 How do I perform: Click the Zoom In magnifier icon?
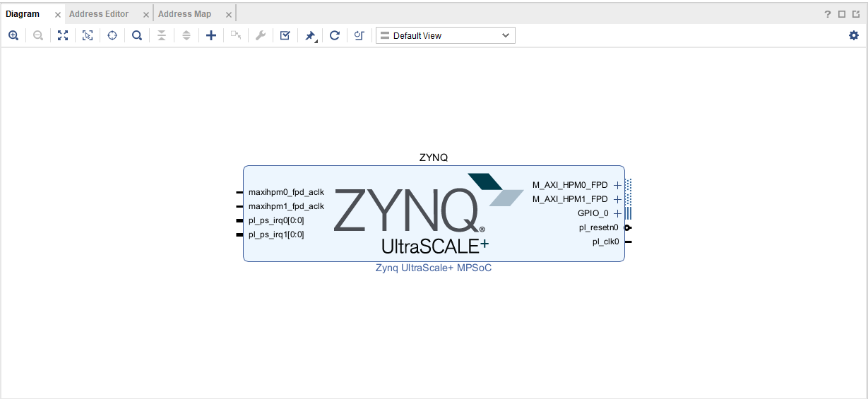(x=13, y=35)
